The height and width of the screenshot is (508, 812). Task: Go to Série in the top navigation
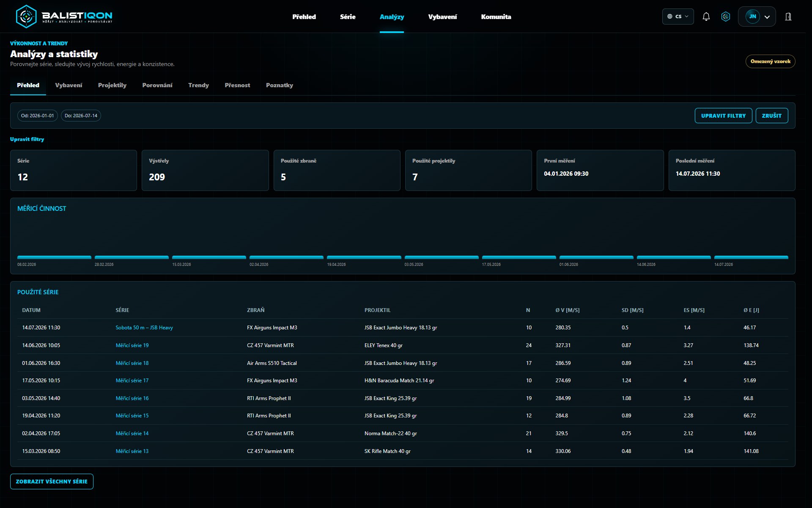point(348,17)
